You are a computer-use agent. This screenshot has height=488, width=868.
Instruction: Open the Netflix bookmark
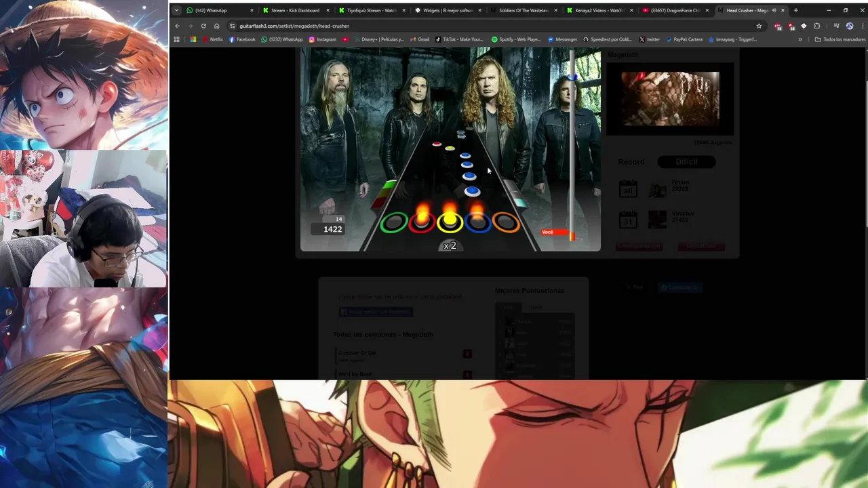[213, 39]
